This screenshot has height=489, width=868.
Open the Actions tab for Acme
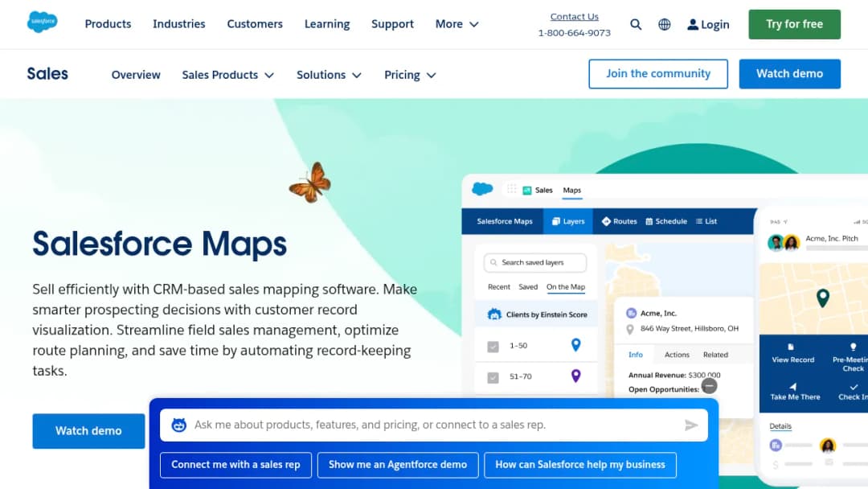(677, 355)
